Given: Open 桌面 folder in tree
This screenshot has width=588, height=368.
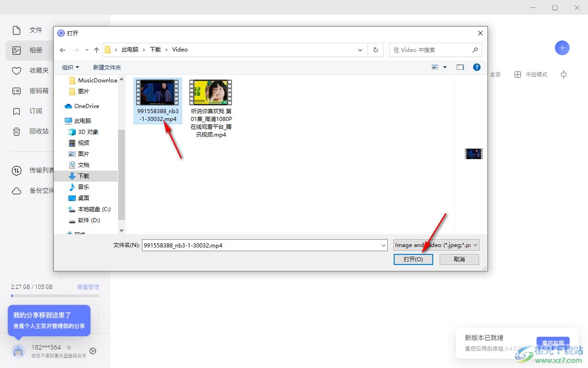Looking at the screenshot, I should pos(79,198).
